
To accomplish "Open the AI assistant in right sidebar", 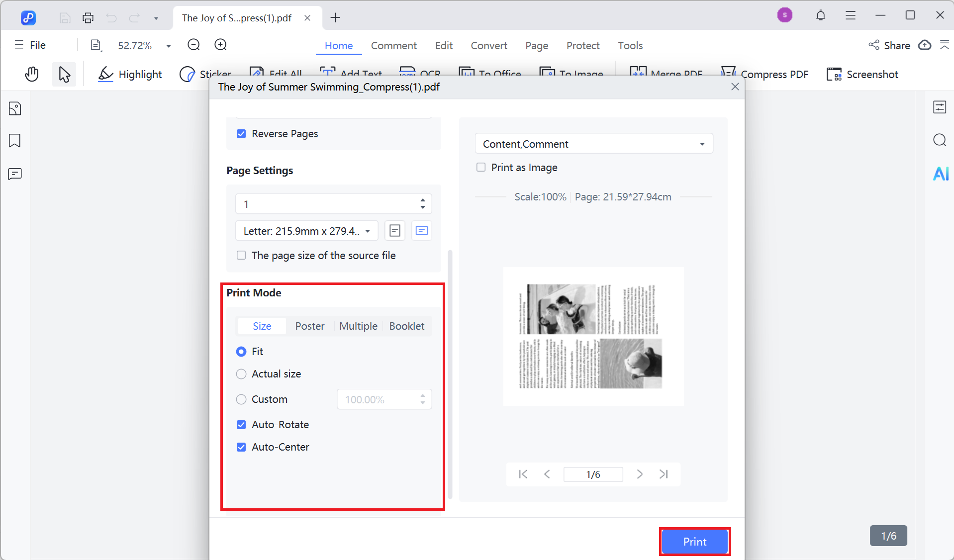I will [x=940, y=174].
